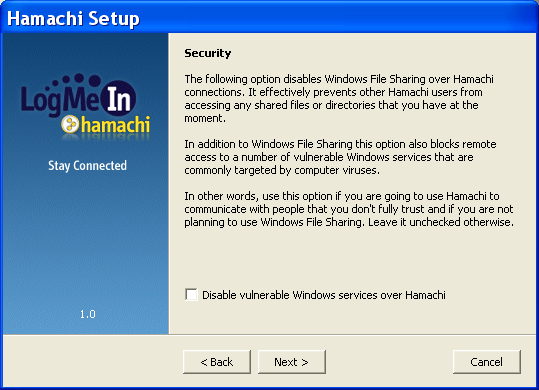Click the paragraph starting 'In other words'
This screenshot has width=539, height=390.
pyautogui.click(x=349, y=209)
